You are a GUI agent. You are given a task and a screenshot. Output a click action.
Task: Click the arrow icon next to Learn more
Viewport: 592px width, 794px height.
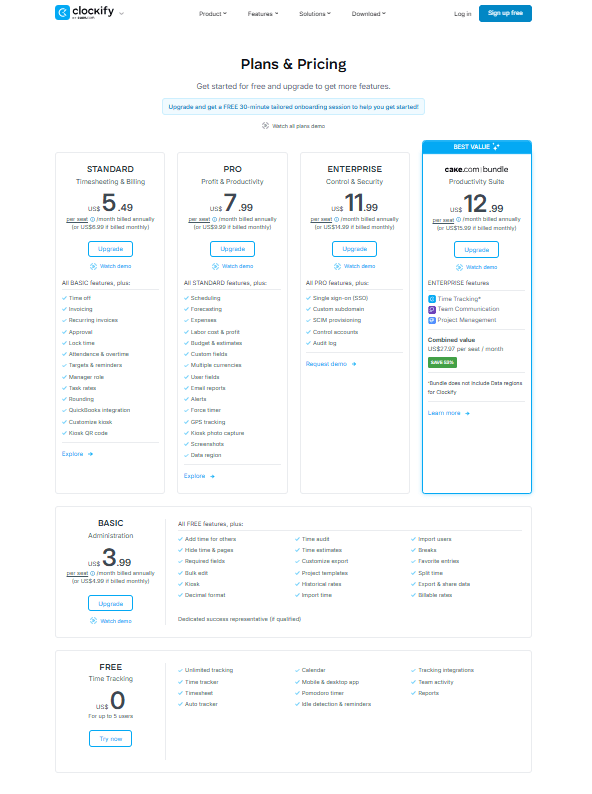(x=467, y=413)
